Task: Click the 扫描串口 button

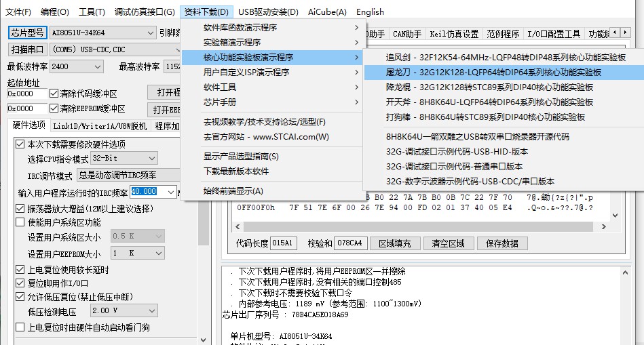Action: click(27, 49)
